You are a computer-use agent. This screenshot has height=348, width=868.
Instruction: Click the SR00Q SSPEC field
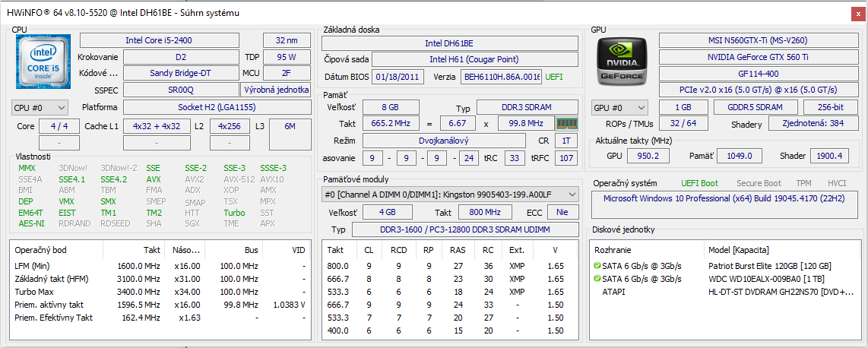coord(180,90)
